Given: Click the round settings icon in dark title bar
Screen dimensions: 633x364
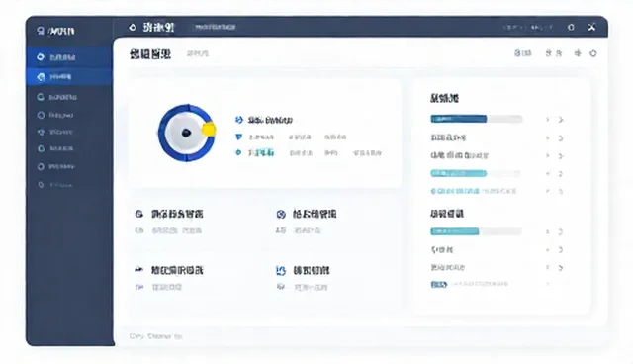Looking at the screenshot, I should (571, 27).
